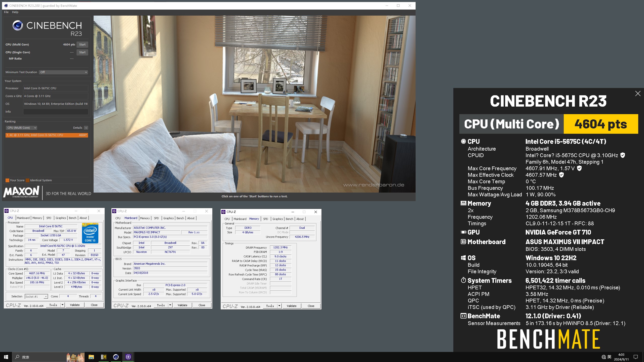Start the CPU Single Core test
Viewport: 644px width, 362px height.
click(82, 52)
